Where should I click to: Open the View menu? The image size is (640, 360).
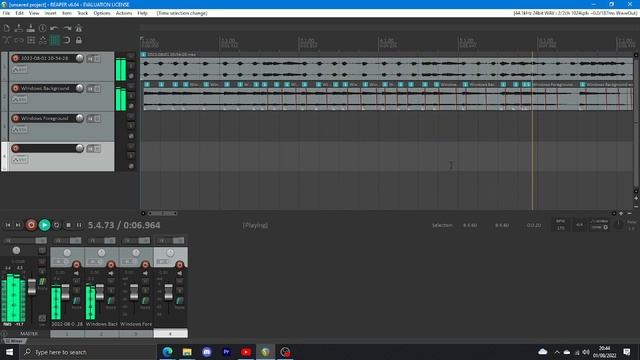34,13
